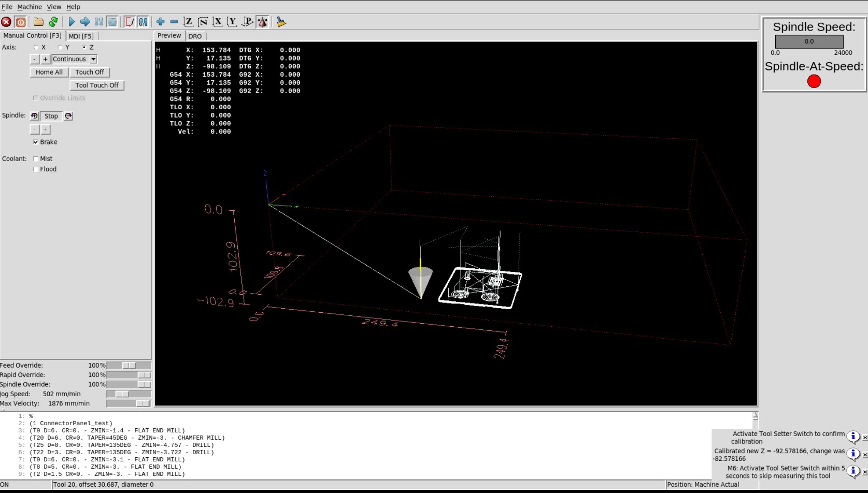Clear live plot with broom icon
868x493 pixels.
(x=281, y=22)
